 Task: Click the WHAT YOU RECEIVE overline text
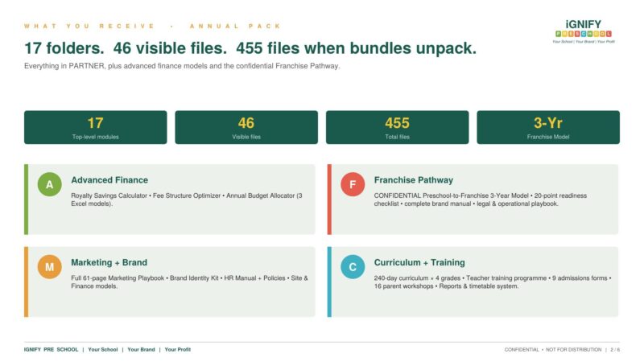coord(152,26)
